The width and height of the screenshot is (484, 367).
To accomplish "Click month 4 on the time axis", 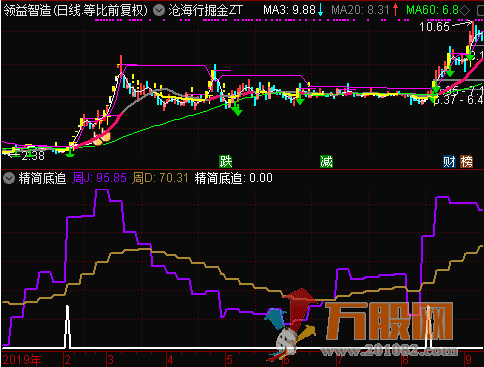I will click(170, 360).
